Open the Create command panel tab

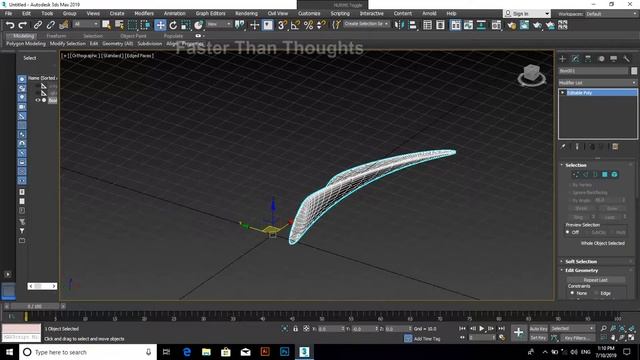coord(562,59)
